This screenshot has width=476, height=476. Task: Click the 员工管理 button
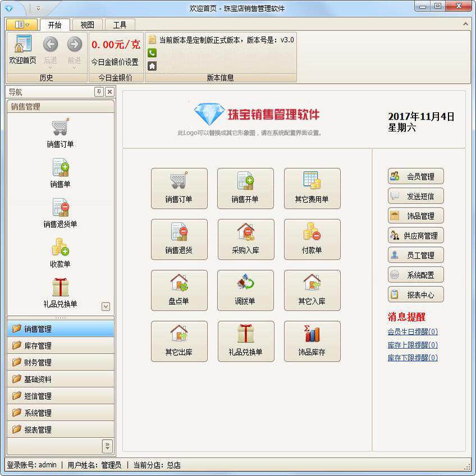[x=415, y=255]
